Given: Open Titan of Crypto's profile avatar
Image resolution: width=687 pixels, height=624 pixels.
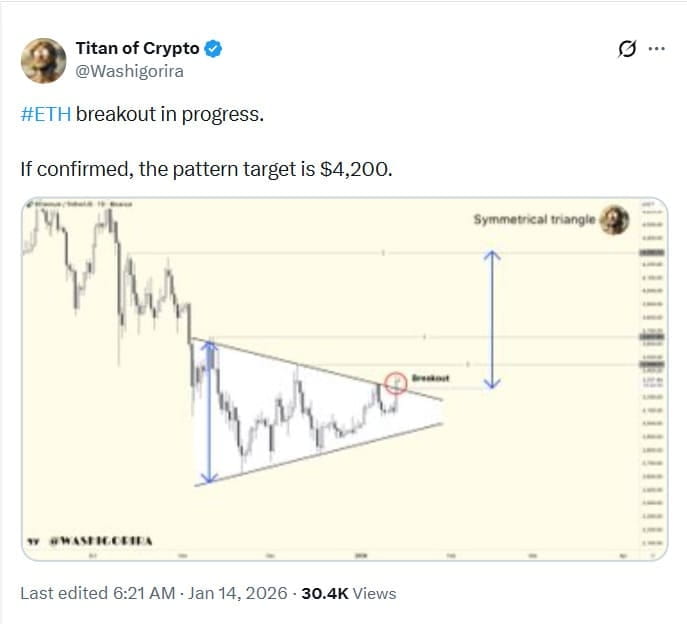Looking at the screenshot, I should click(43, 60).
